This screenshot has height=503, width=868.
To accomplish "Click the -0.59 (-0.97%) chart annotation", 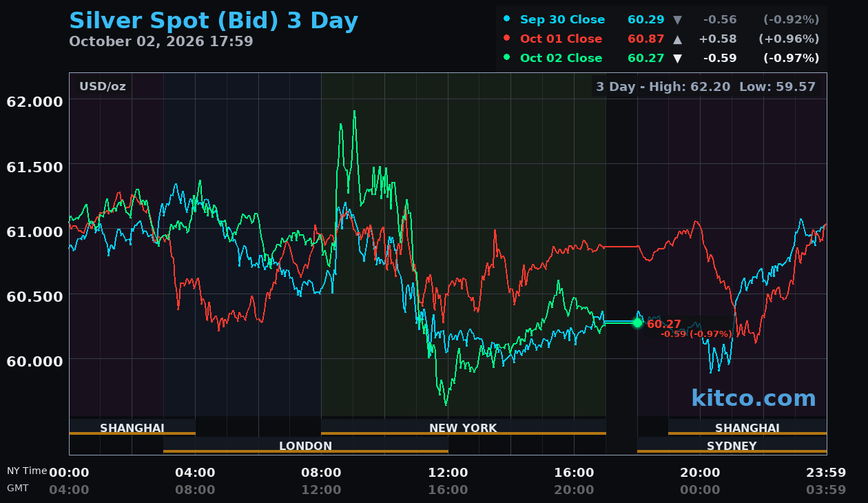I will click(696, 334).
